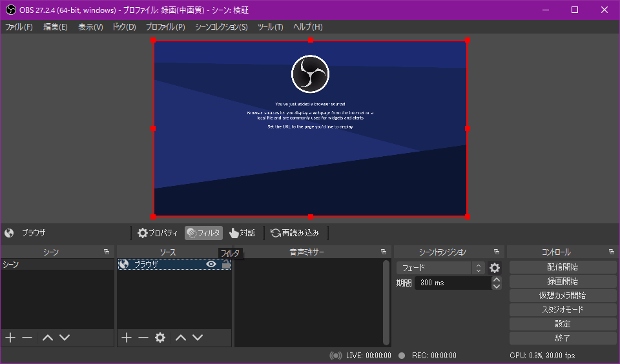The width and height of the screenshot is (620, 364).
Task: Open the フェード transition dropdown
Action: pos(440,268)
